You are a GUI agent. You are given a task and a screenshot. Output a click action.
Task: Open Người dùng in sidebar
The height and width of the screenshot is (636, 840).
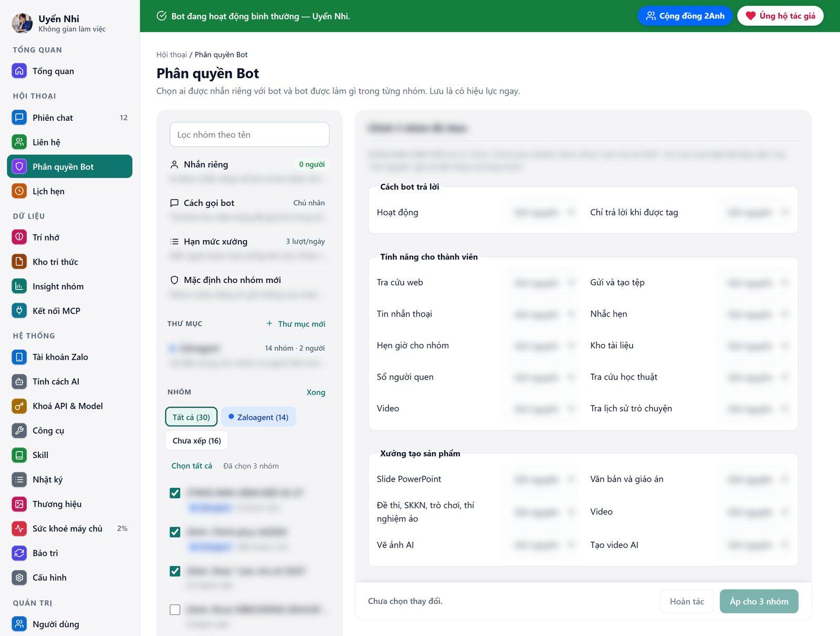(69, 624)
